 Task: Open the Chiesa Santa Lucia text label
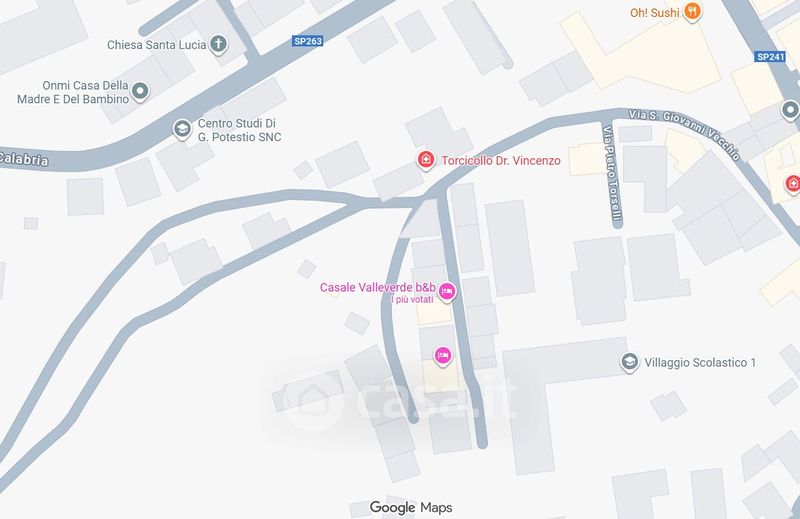click(157, 45)
